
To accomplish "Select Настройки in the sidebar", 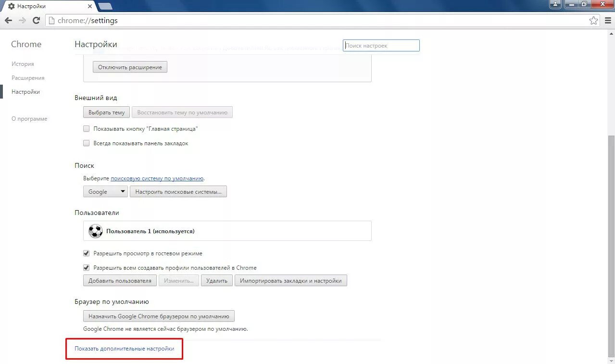I will [25, 92].
